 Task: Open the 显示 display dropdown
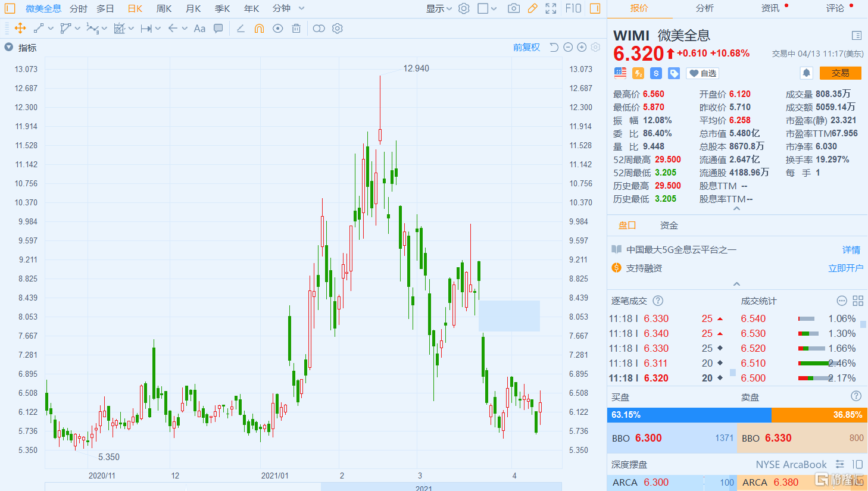tap(439, 8)
